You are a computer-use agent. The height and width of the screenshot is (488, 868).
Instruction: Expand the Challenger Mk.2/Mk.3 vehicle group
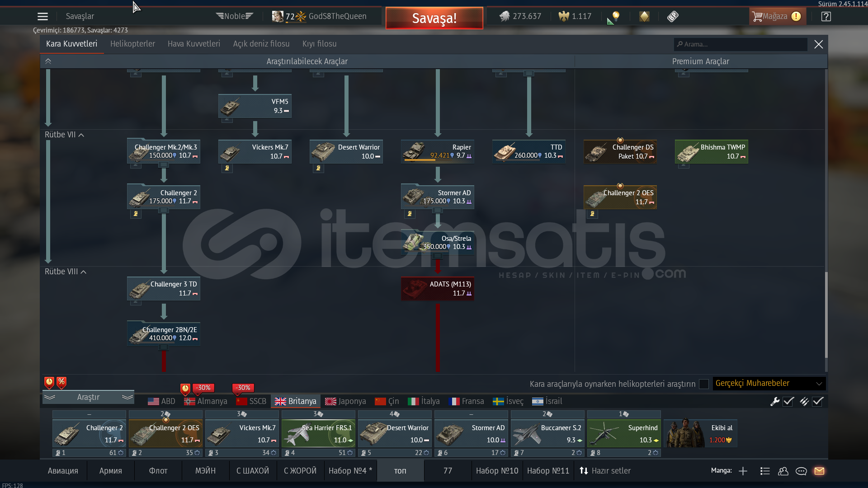pos(164,165)
